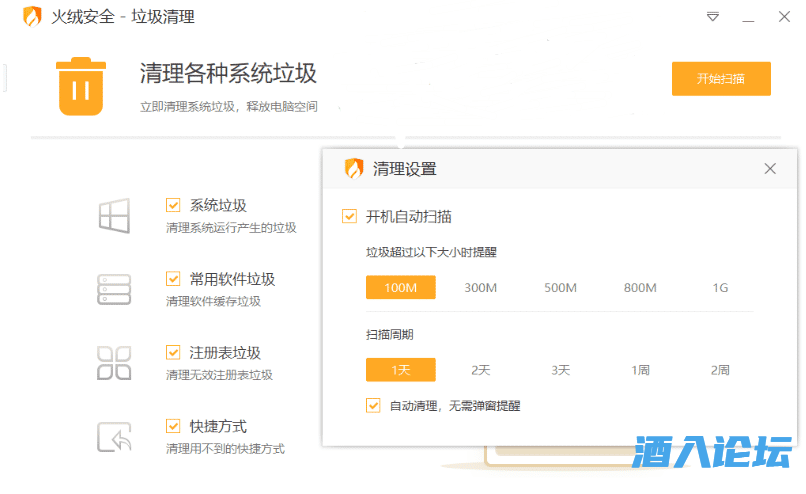Click the common software junk stack icon
The width and height of the screenshot is (806, 494).
[x=114, y=289]
